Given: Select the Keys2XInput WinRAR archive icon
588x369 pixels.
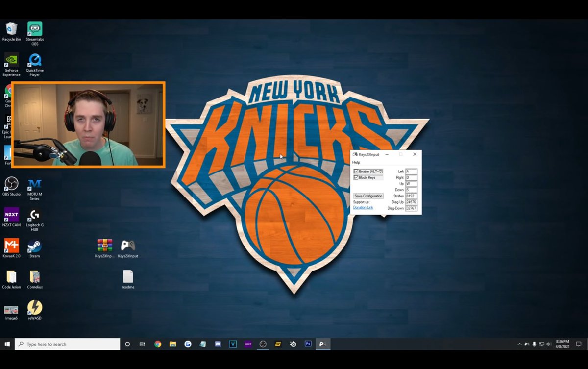Looking at the screenshot, I should (x=104, y=248).
